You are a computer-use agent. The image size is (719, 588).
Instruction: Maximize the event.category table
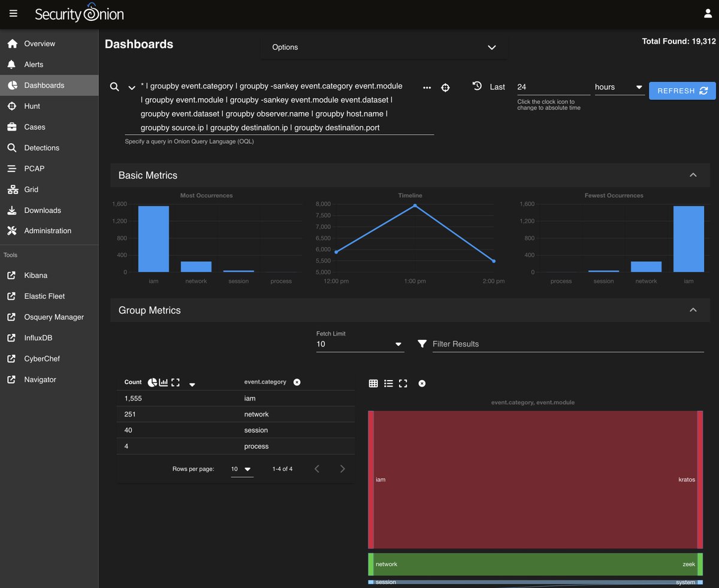174,382
